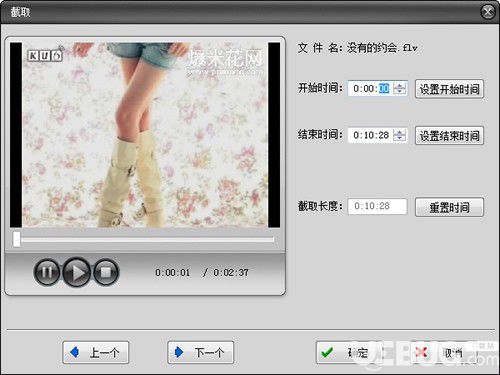Click the 重置时间 button
The height and width of the screenshot is (375, 500).
(x=449, y=207)
